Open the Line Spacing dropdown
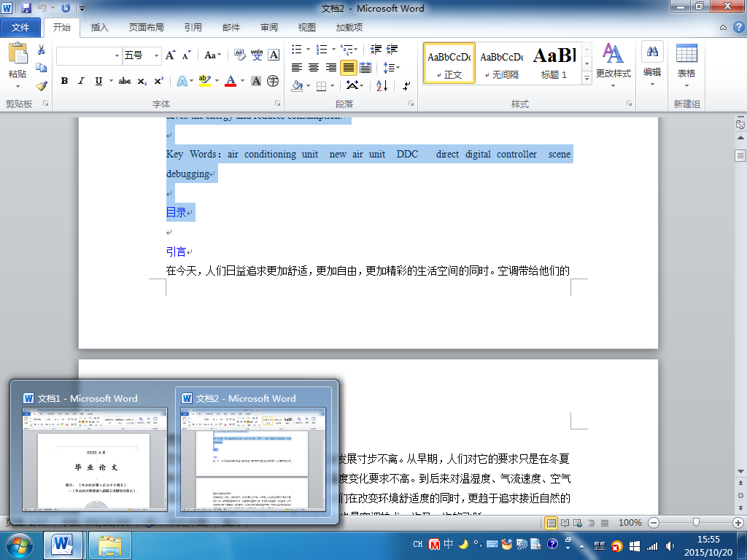Screen dimensions: 747x560 [x=392, y=68]
